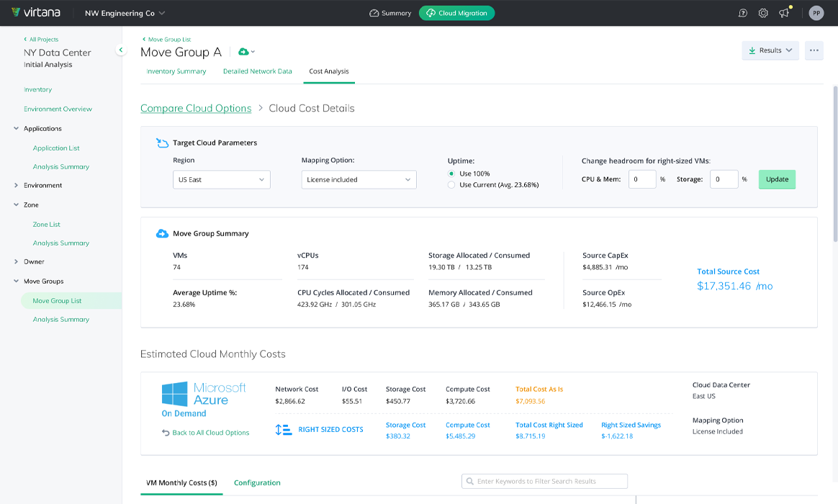Click the Network Cost $2,866.62 value
838x504 pixels.
290,401
